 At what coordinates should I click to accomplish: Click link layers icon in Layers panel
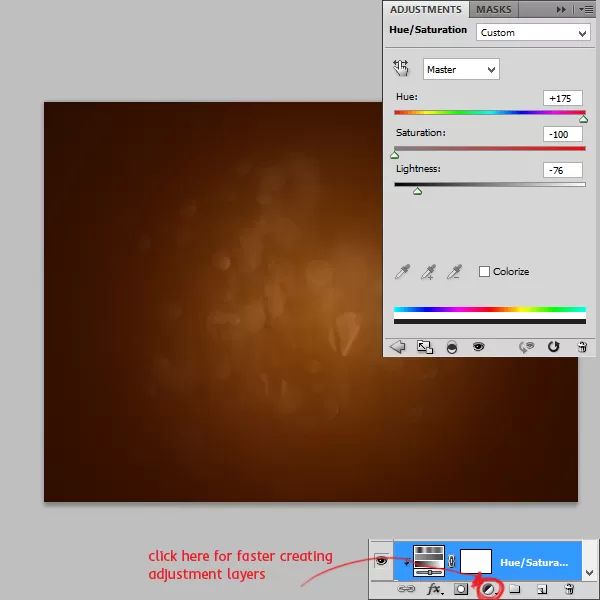click(406, 589)
